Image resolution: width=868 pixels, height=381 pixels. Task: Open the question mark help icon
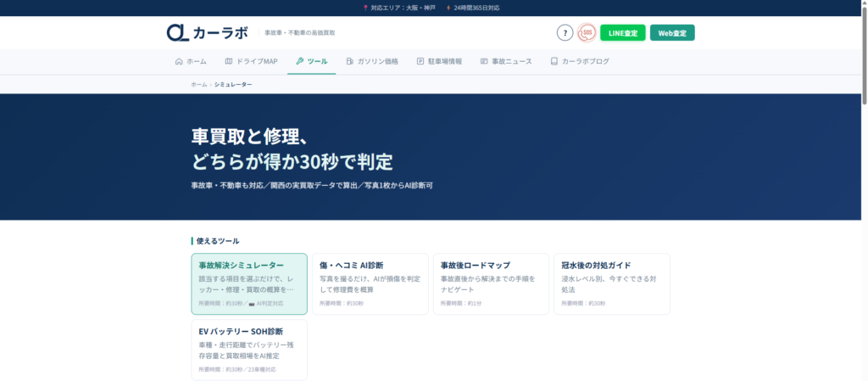click(565, 33)
